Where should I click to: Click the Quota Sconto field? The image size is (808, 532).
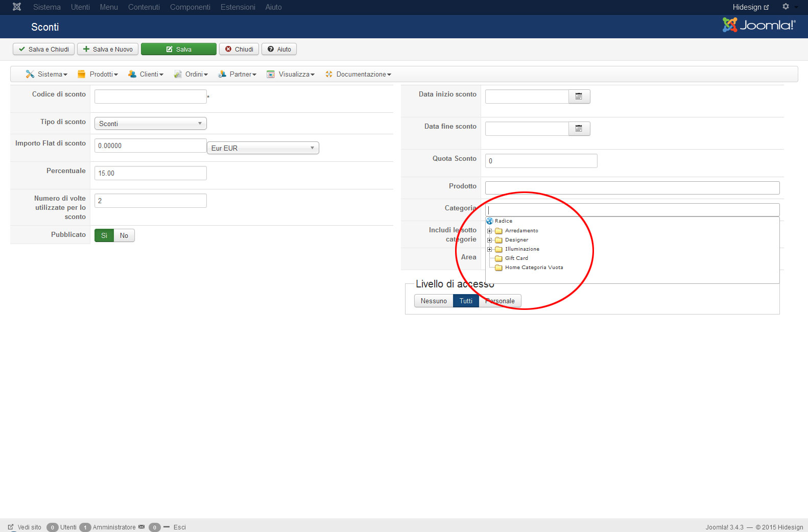point(541,161)
